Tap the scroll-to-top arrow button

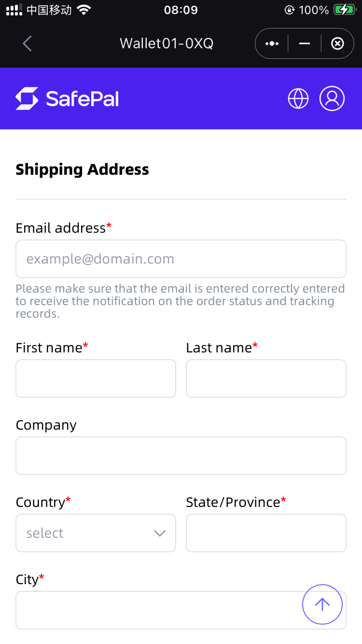point(322,604)
